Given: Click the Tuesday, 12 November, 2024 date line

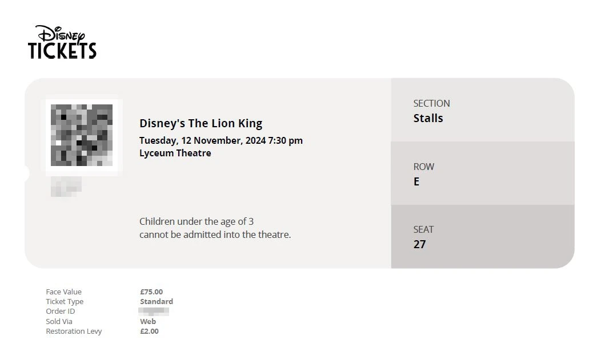Looking at the screenshot, I should point(221,140).
